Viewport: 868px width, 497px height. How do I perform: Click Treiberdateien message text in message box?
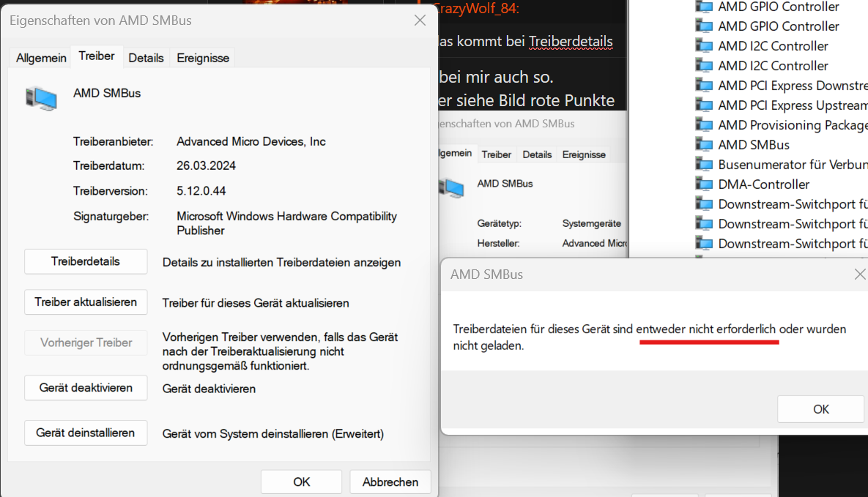[x=649, y=337]
